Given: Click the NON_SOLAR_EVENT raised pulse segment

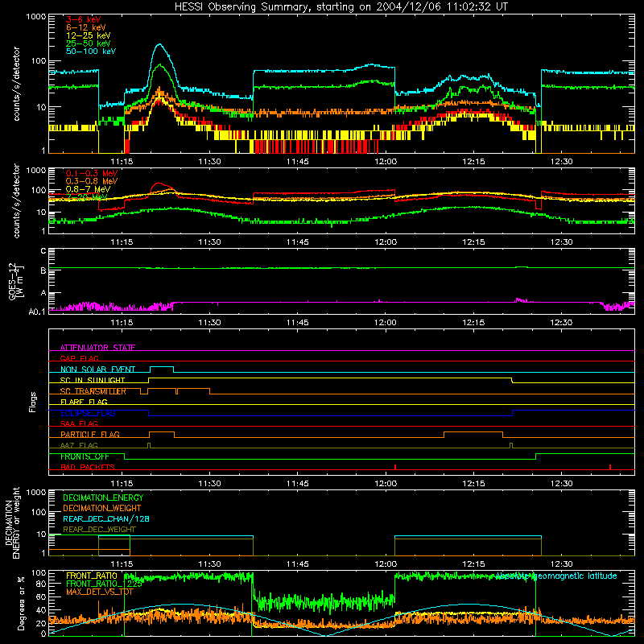Looking at the screenshot, I should [162, 367].
